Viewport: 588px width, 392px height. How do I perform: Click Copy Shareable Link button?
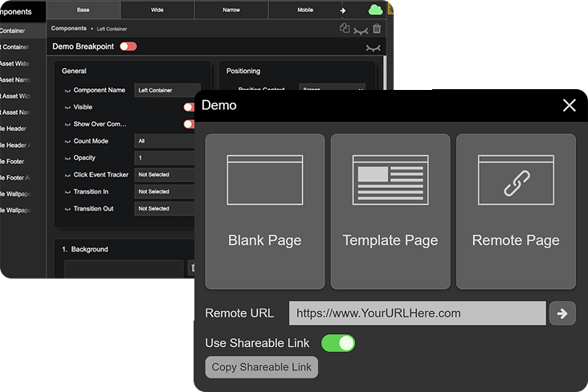(261, 367)
